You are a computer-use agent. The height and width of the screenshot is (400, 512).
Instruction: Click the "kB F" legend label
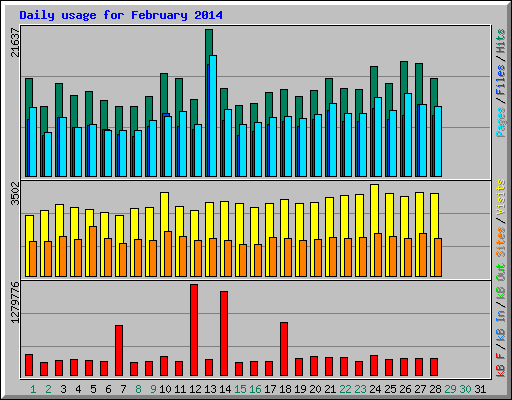pos(501,365)
